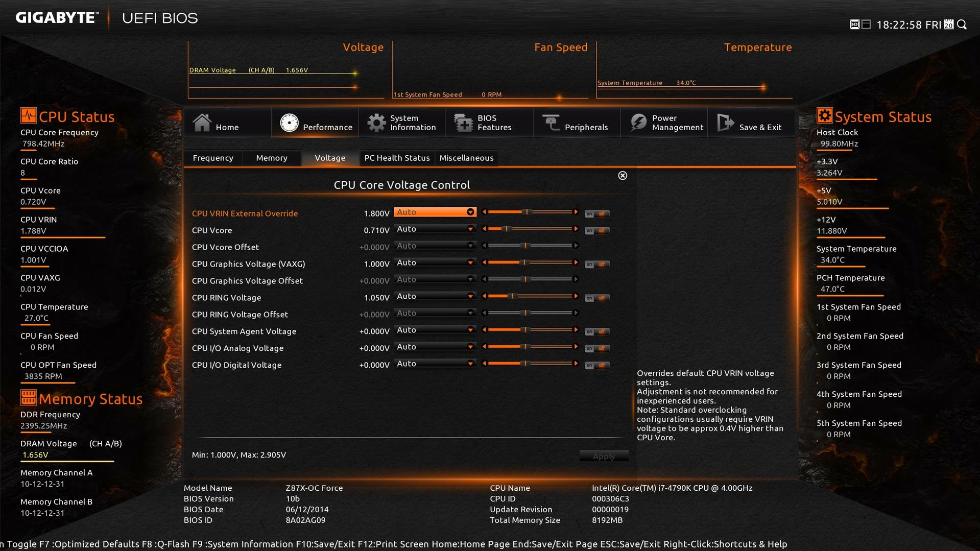Click the 18:22:58 FRI clock display

click(909, 25)
